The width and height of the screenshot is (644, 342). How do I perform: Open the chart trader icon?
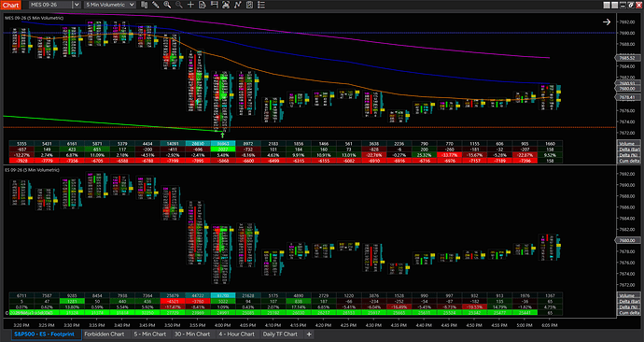point(214,5)
